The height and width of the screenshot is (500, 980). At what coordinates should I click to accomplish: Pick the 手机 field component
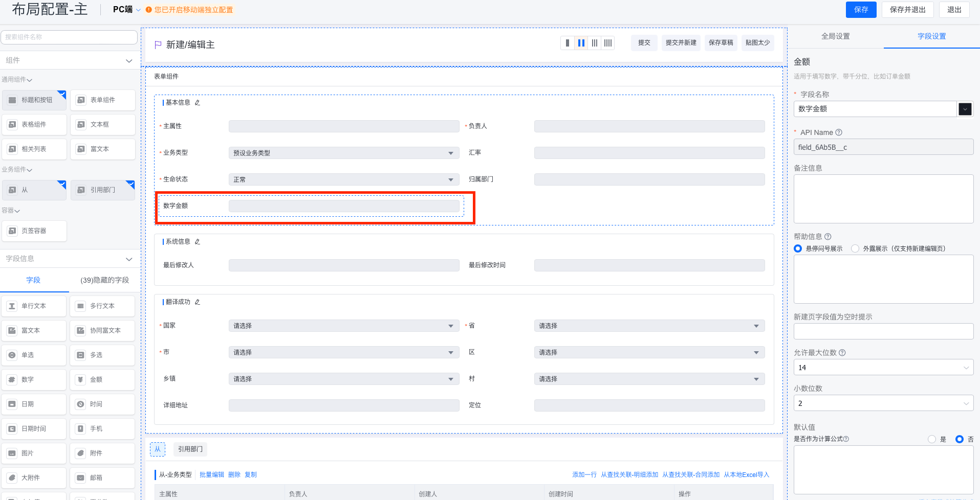(x=102, y=429)
